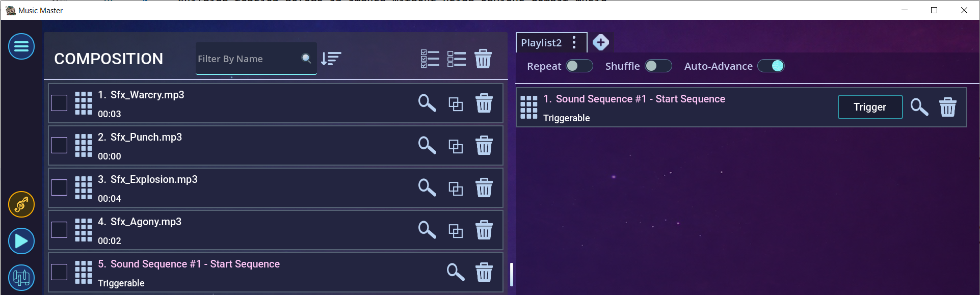Enable the Repeat toggle

click(579, 66)
